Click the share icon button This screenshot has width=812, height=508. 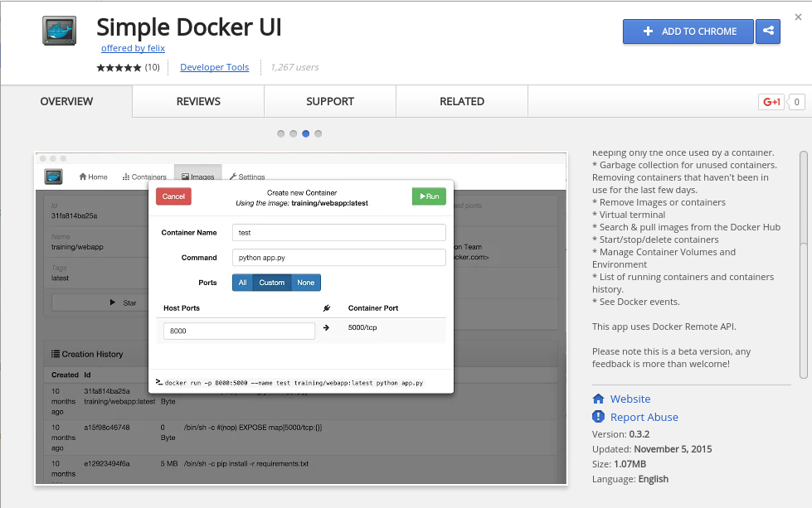coord(768,31)
